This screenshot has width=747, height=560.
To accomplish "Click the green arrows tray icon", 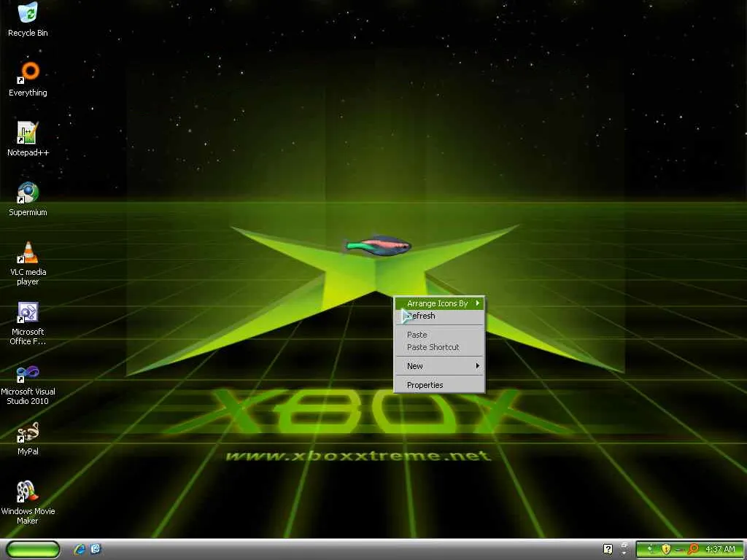I will (651, 549).
